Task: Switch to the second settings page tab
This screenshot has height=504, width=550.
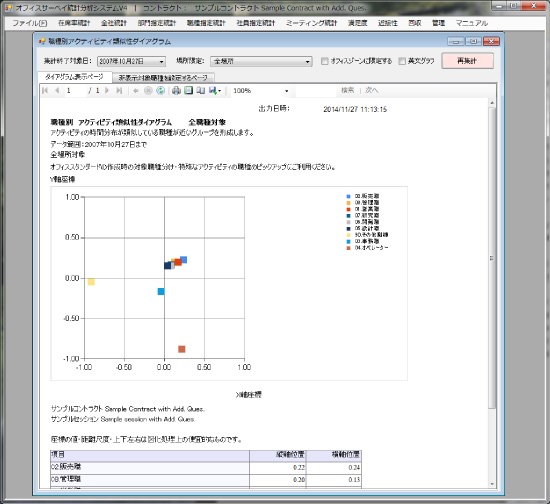Action: tap(163, 78)
